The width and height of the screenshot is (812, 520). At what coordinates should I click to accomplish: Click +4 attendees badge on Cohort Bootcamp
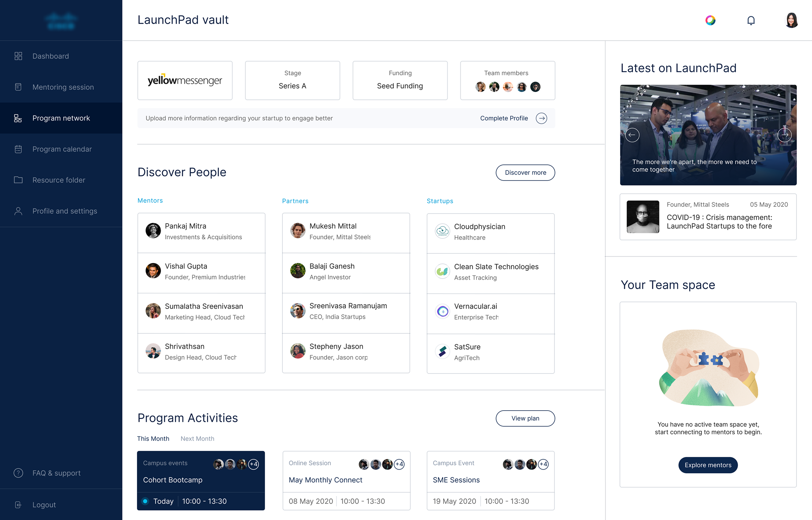pos(253,464)
